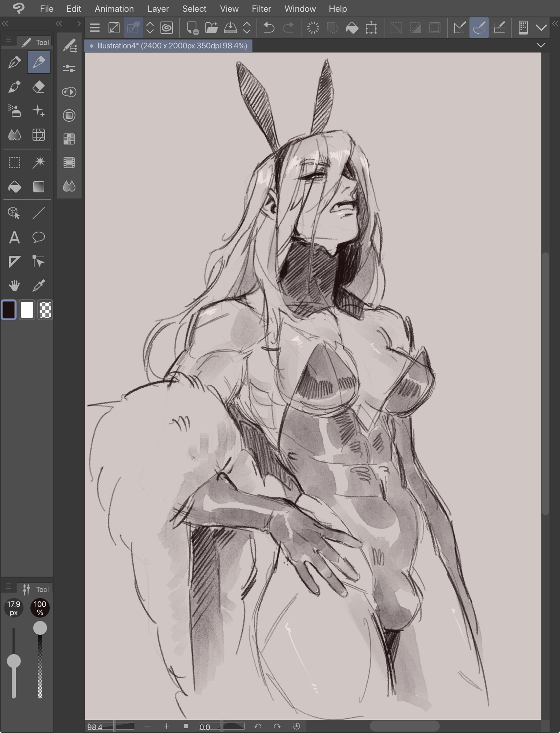560x733 pixels.
Task: Toggle Snap to Special Ruler
Action: [479, 28]
